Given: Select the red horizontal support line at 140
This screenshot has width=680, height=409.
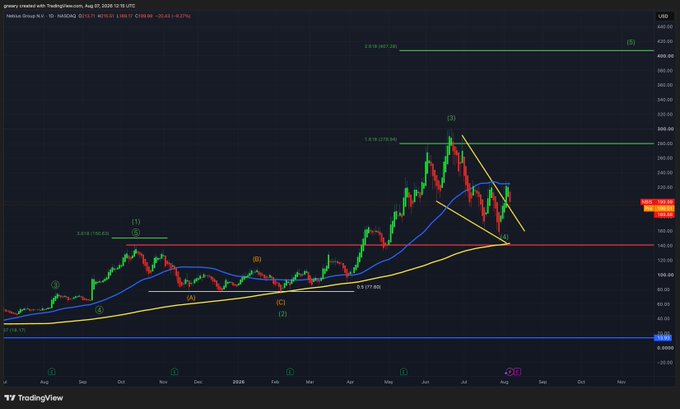Looking at the screenshot, I should click(390, 245).
